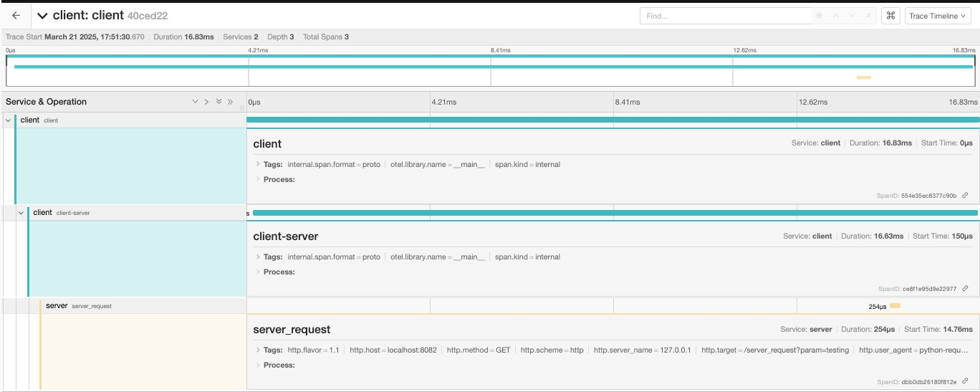The image size is (980, 392).
Task: Click http.target = /server_request?param=testing tag
Action: (x=775, y=350)
